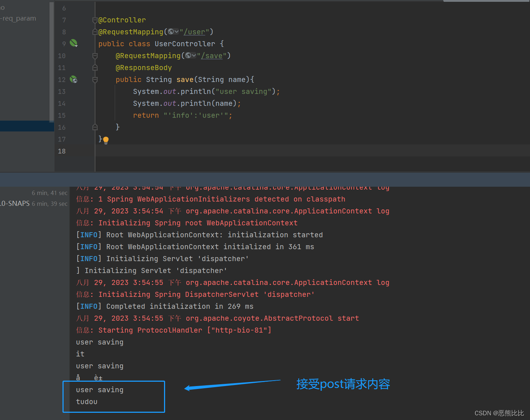
Task: Click the "tudou" console output line
Action: coord(87,402)
